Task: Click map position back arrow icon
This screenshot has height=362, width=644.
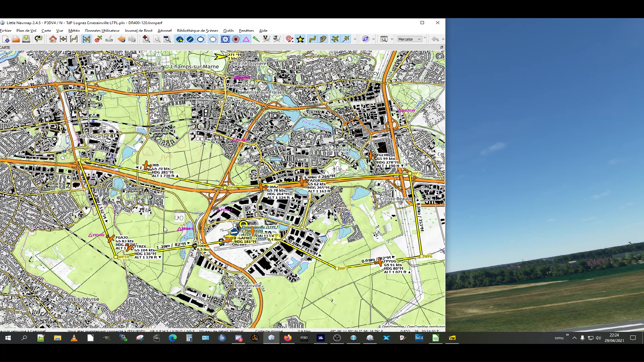Action: click(121, 39)
